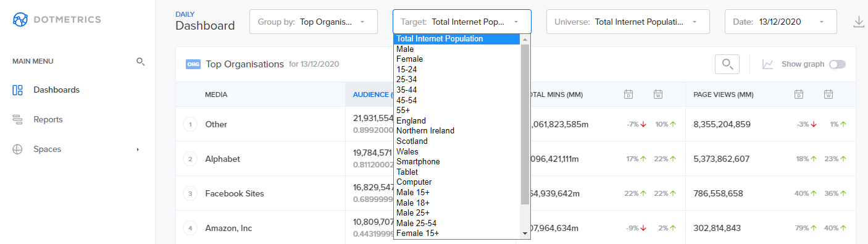
Task: Click page views value 5,373,862,607
Action: click(722, 159)
